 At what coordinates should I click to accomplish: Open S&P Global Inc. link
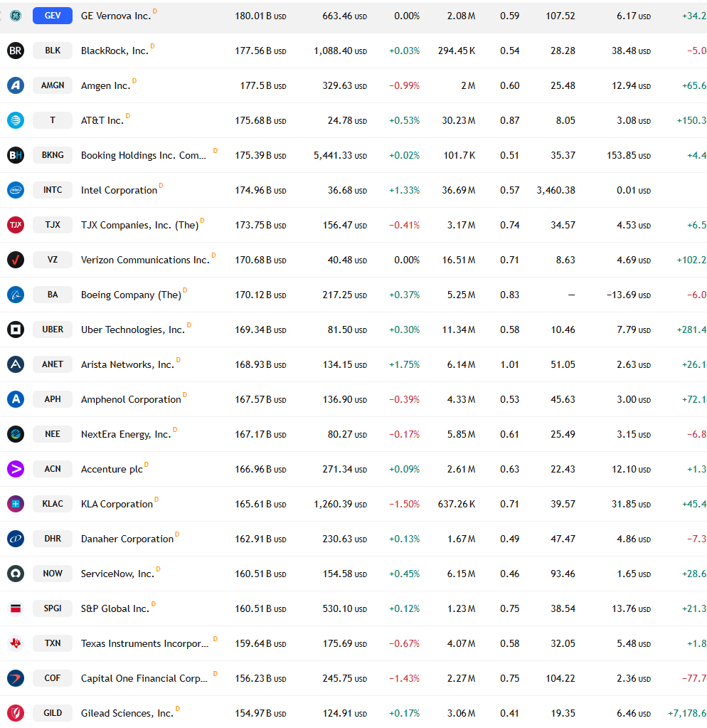[115, 608]
